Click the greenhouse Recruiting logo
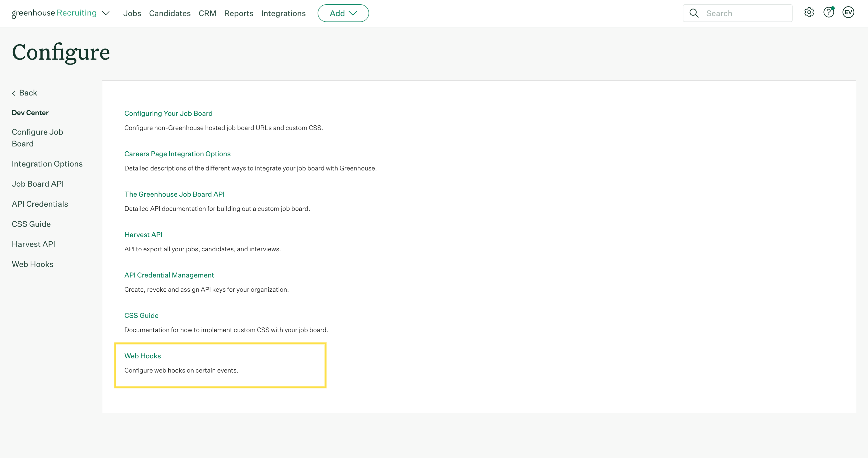Image resolution: width=868 pixels, height=458 pixels. pos(54,13)
